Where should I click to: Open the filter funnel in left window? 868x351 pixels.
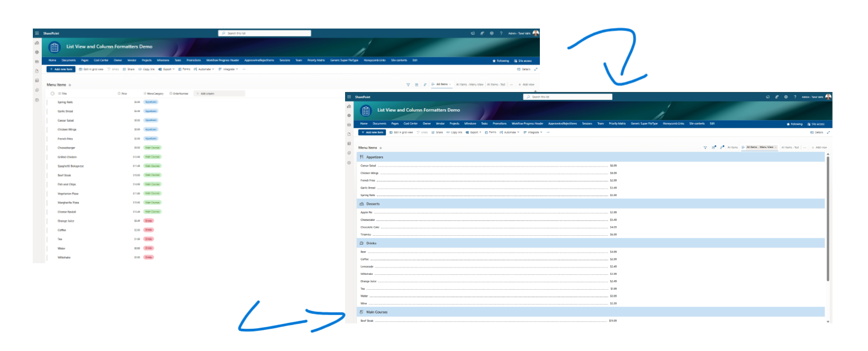408,85
